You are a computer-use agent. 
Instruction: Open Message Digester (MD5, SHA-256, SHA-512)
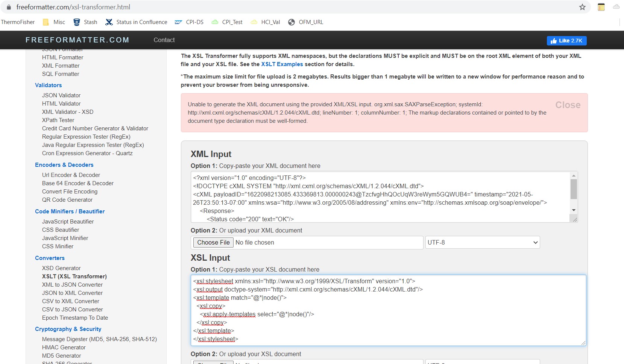(99, 339)
